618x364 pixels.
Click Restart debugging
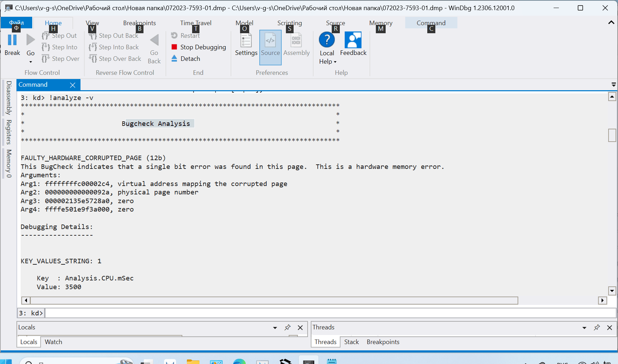pyautogui.click(x=185, y=36)
